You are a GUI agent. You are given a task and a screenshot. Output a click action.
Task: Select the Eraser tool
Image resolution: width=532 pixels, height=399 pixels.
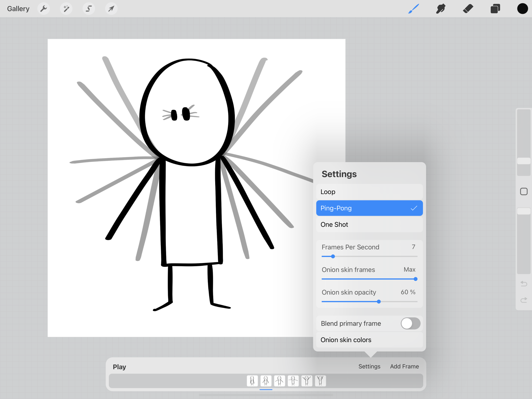click(x=468, y=9)
